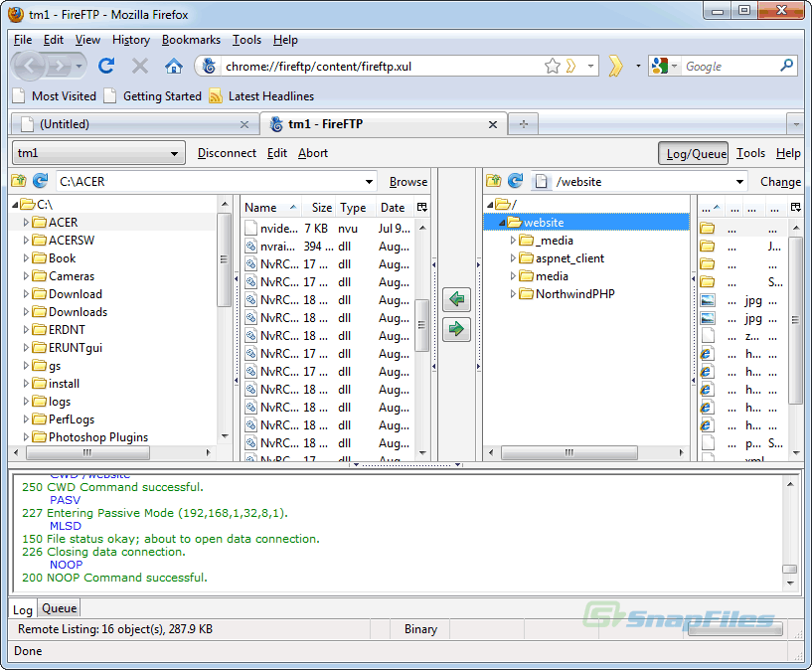Click the local path field showing C:\ACER
This screenshot has width=812, height=670.
coord(209,182)
